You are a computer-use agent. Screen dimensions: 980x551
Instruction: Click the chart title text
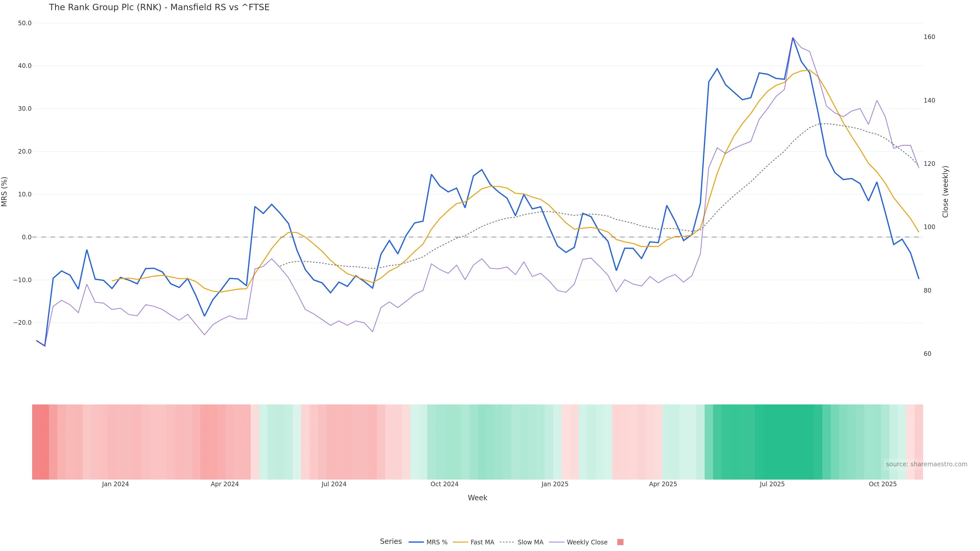pos(159,8)
